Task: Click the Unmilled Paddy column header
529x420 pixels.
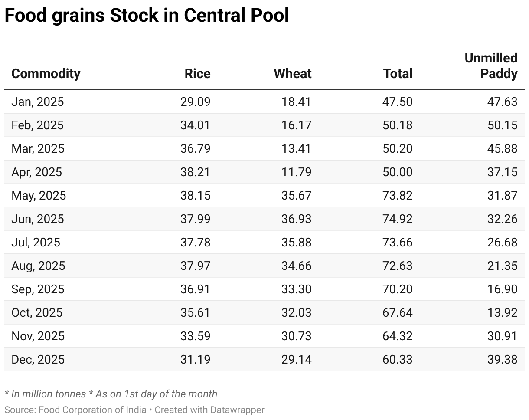Action: pyautogui.click(x=491, y=66)
